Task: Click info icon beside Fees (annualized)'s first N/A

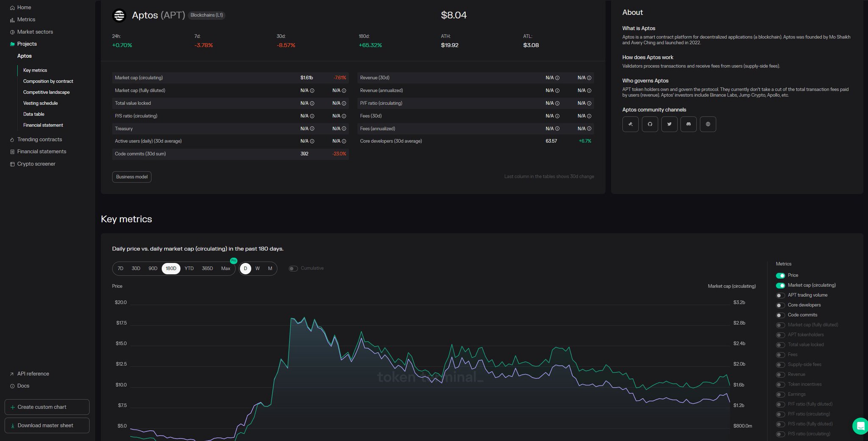Action: click(557, 129)
